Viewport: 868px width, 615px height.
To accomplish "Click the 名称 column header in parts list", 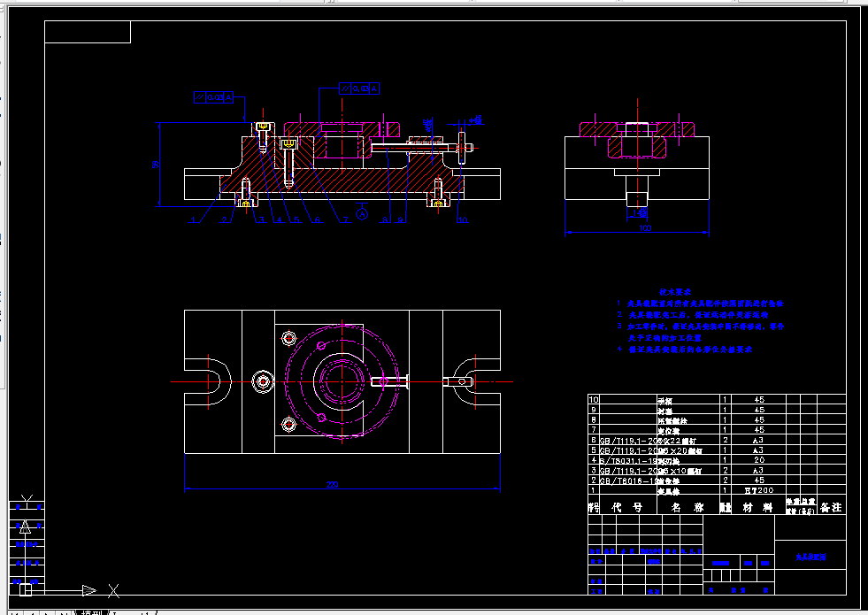I will pyautogui.click(x=687, y=506).
